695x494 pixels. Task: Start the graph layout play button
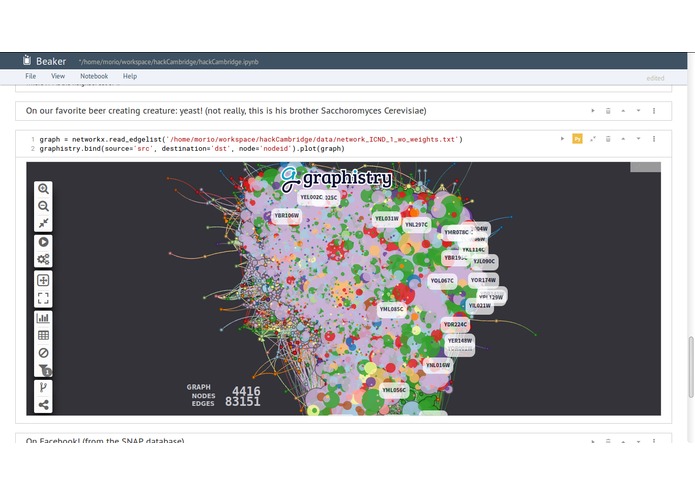point(43,242)
